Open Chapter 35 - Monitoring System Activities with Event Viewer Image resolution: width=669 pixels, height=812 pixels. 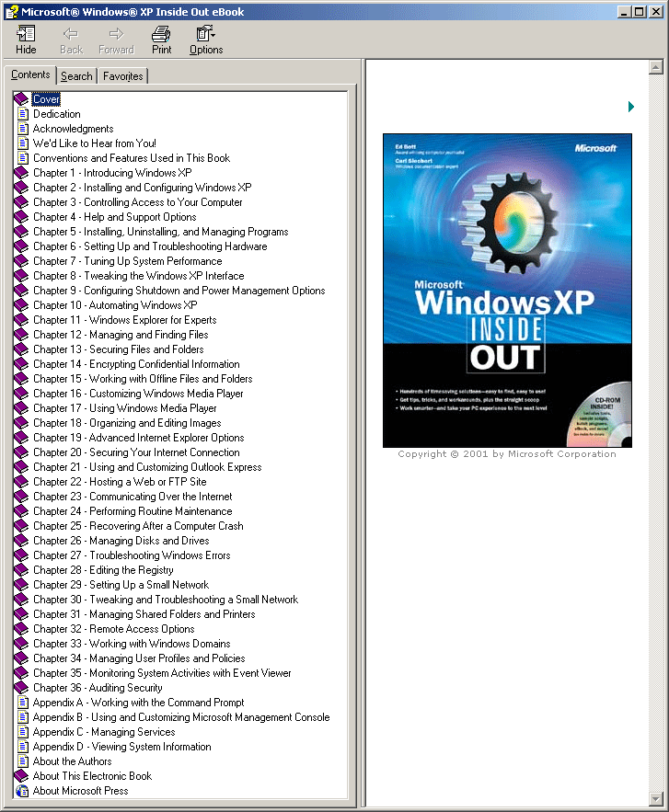[x=162, y=673]
